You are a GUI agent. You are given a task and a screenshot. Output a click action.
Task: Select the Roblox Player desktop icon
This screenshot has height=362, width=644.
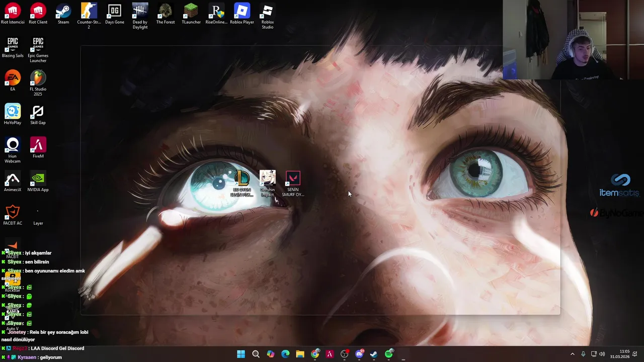point(242,14)
